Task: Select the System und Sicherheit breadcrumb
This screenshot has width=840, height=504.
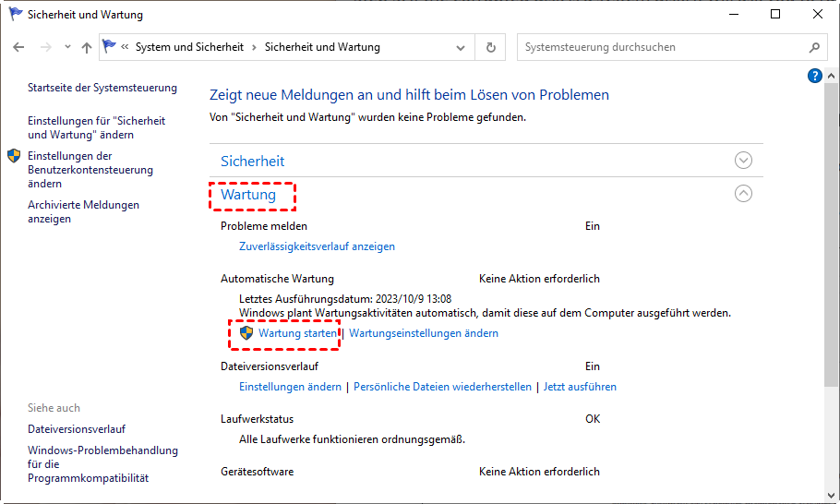Action: (189, 47)
